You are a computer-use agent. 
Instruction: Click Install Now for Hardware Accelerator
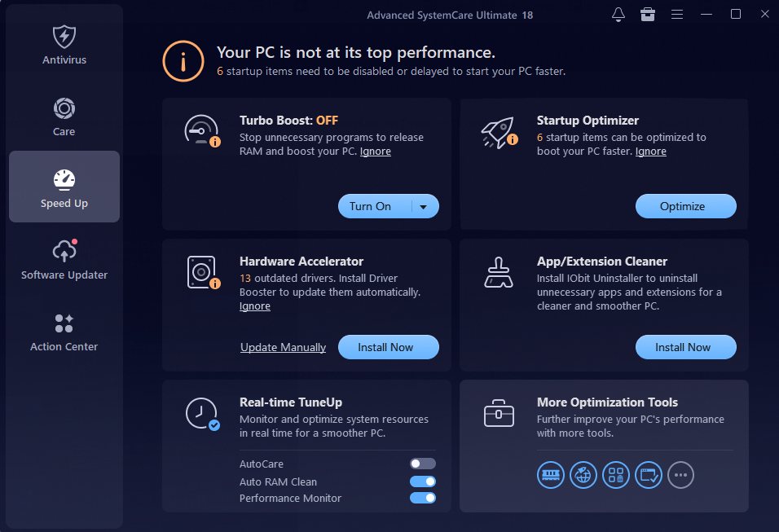(389, 347)
